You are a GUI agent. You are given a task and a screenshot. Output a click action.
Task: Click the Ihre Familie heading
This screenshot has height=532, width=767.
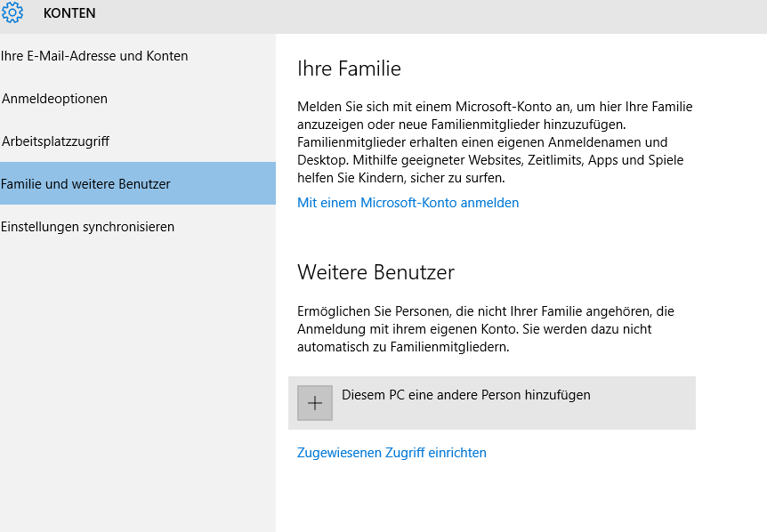pyautogui.click(x=349, y=69)
